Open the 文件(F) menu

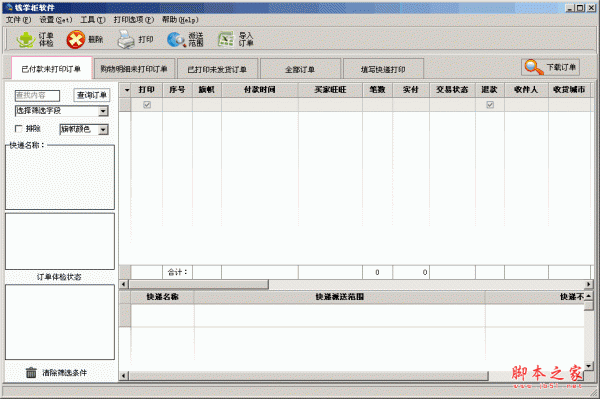[18, 20]
